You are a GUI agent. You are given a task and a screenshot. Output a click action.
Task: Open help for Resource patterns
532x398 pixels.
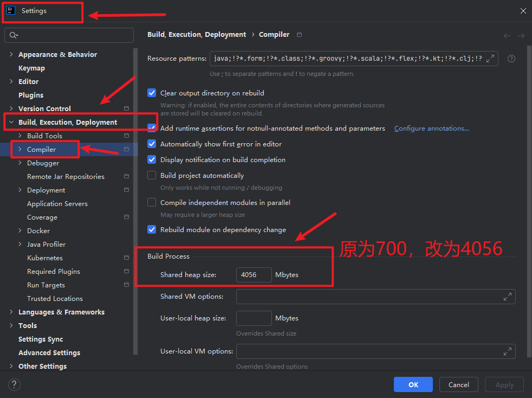[511, 59]
